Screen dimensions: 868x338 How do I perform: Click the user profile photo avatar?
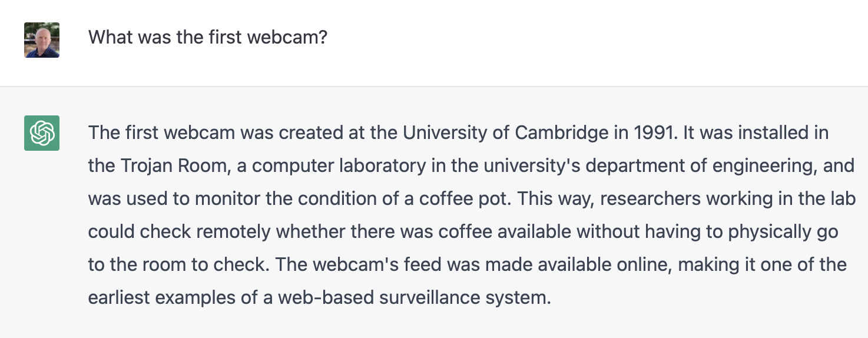(x=42, y=40)
